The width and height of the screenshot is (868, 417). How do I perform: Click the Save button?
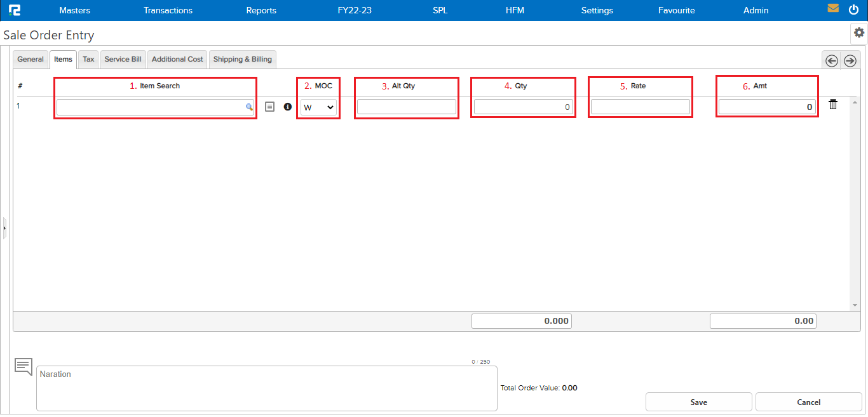coord(698,402)
